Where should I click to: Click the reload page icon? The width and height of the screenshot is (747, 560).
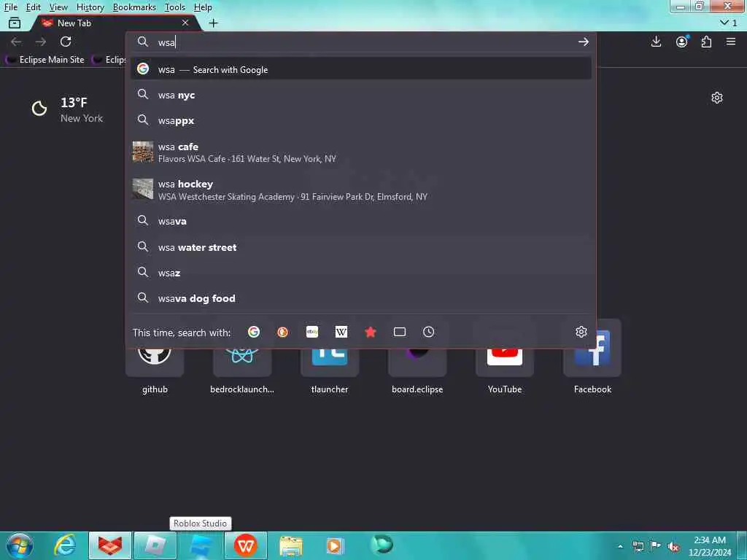[x=66, y=42]
